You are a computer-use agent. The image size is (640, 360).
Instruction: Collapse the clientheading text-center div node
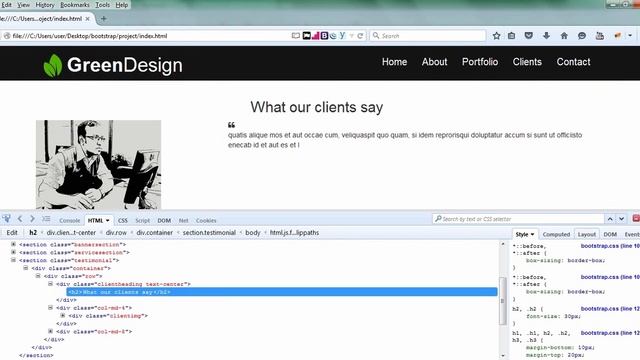click(50, 284)
